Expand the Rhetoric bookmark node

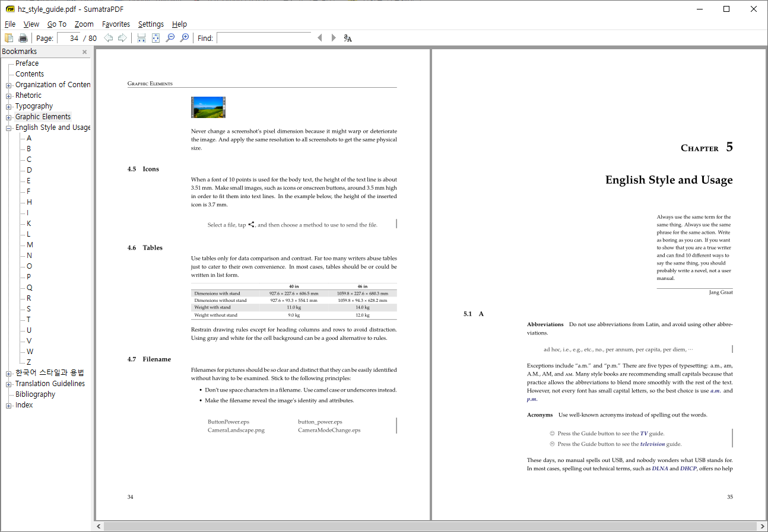pyautogui.click(x=9, y=95)
